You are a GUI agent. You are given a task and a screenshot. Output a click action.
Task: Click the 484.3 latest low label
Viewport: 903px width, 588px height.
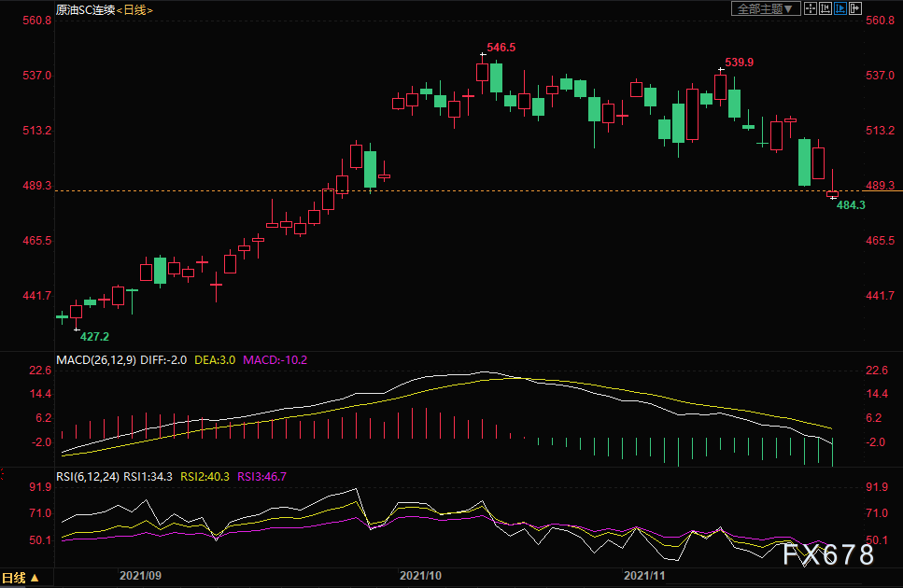click(x=851, y=204)
